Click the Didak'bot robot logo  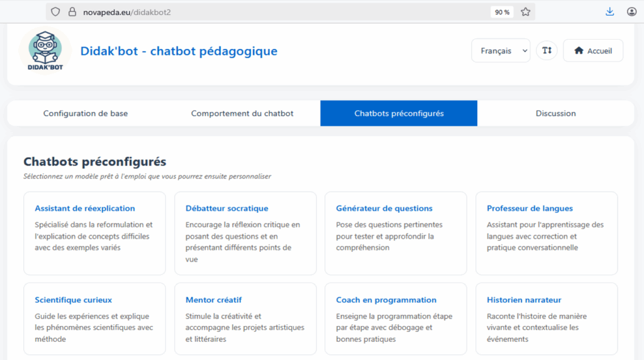(45, 50)
